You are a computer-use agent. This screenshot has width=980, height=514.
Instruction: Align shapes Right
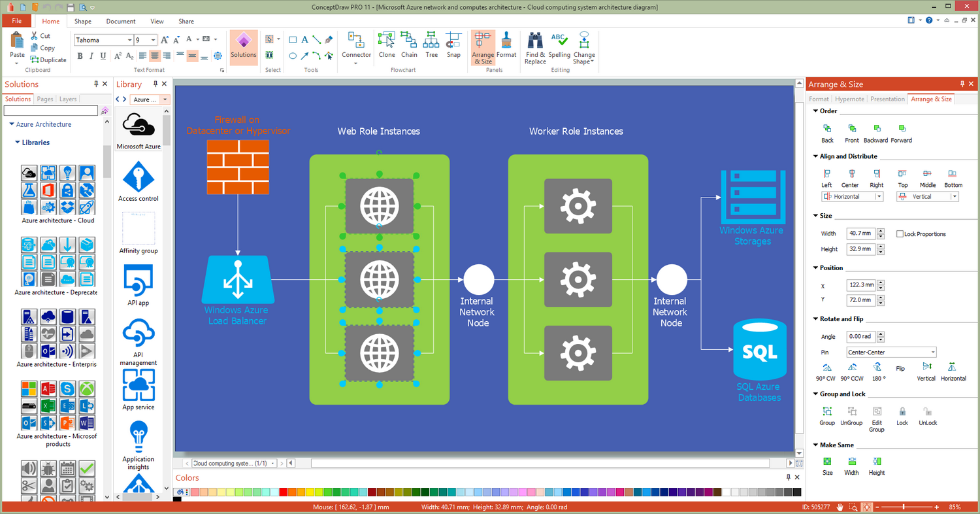tap(877, 178)
